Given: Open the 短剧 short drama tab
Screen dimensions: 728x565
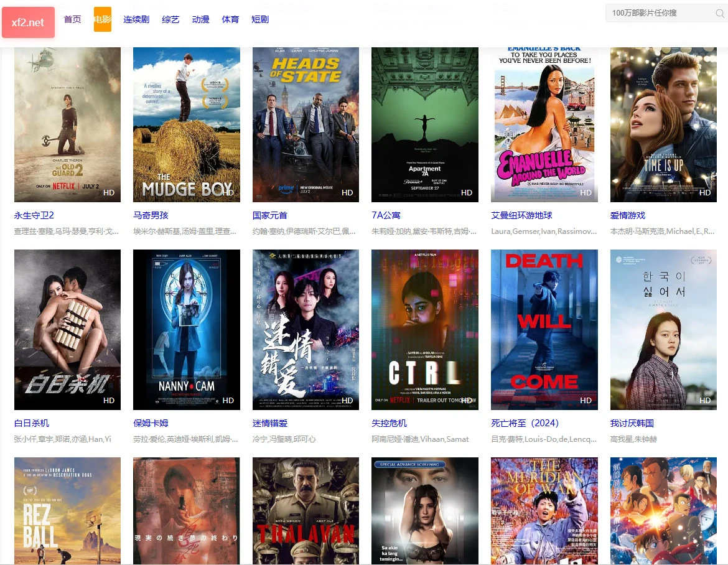Looking at the screenshot, I should tap(260, 19).
